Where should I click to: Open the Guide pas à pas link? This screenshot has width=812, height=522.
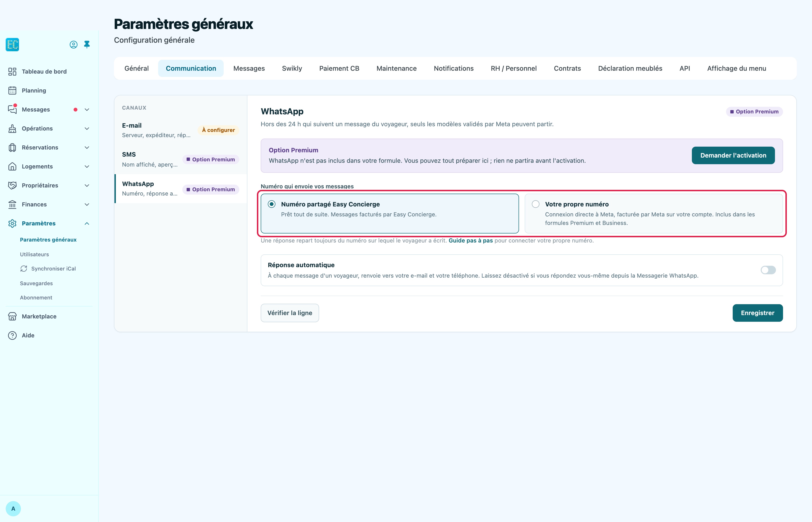coord(470,240)
